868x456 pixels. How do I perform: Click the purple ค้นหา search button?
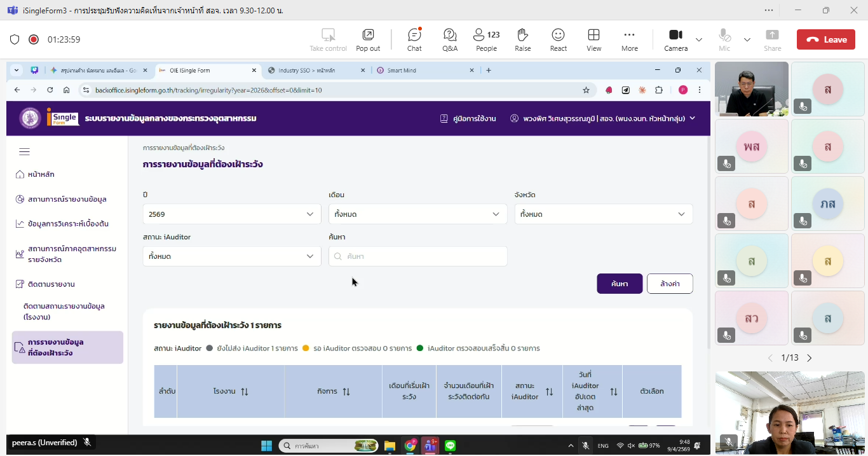[619, 284]
